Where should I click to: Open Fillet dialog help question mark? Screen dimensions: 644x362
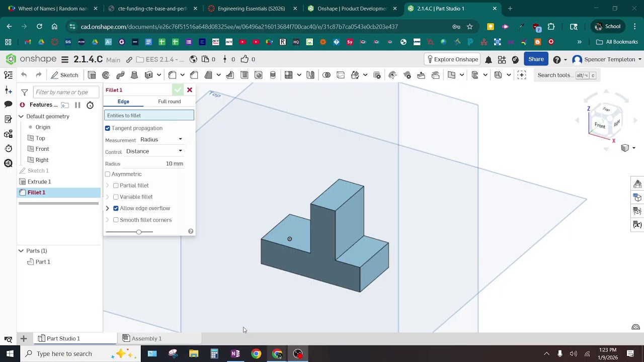pos(191,231)
